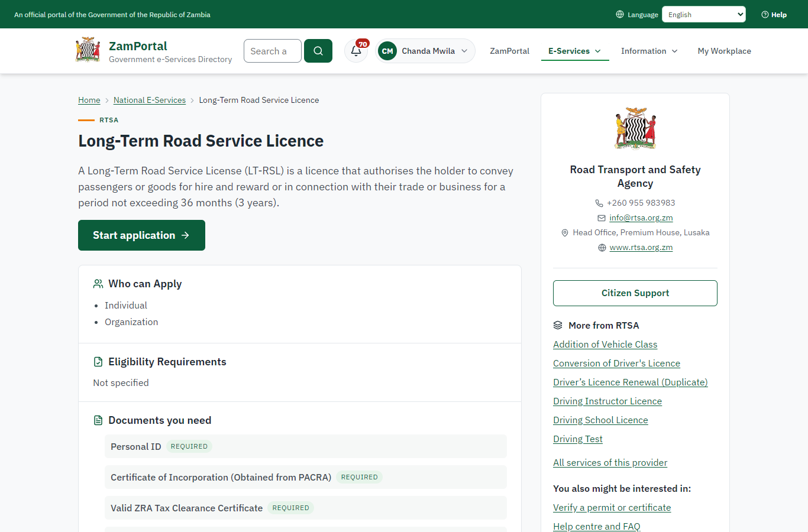Open the info@rtsa.org.zm email link

click(641, 218)
